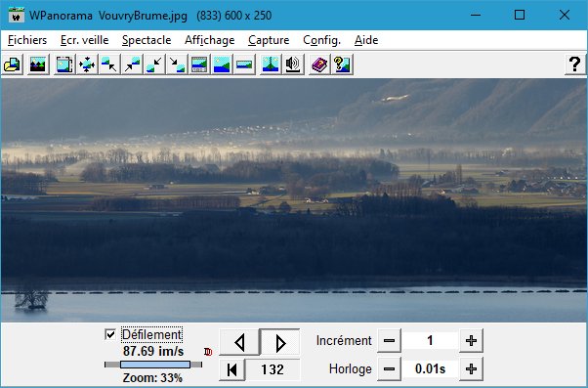The height and width of the screenshot is (388, 588).
Task: Open the Capture menu
Action: 269,40
